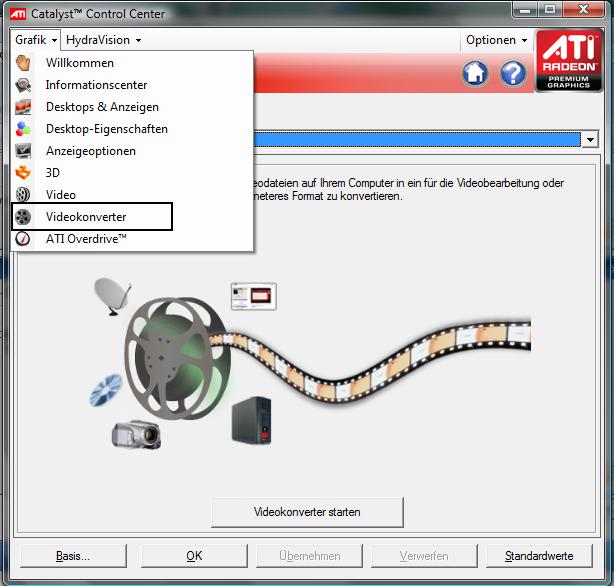The image size is (615, 586).
Task: Minimize the Catalyst Control Center window
Action: 525,10
